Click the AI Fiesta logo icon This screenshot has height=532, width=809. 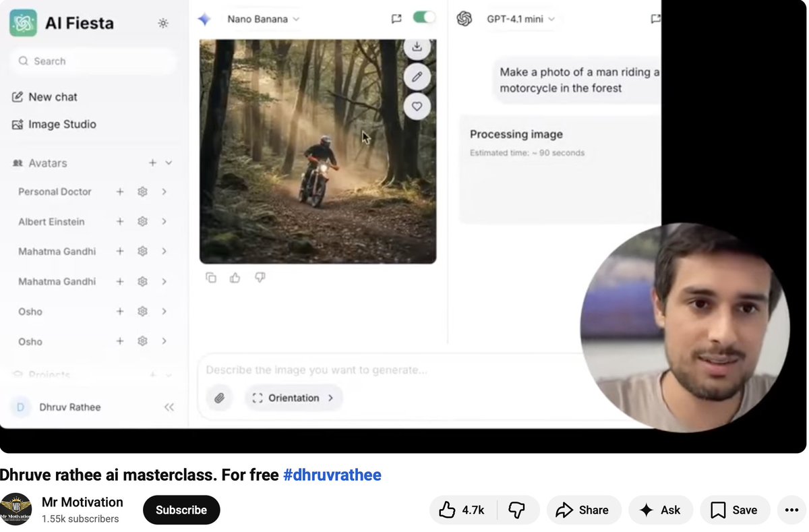23,23
